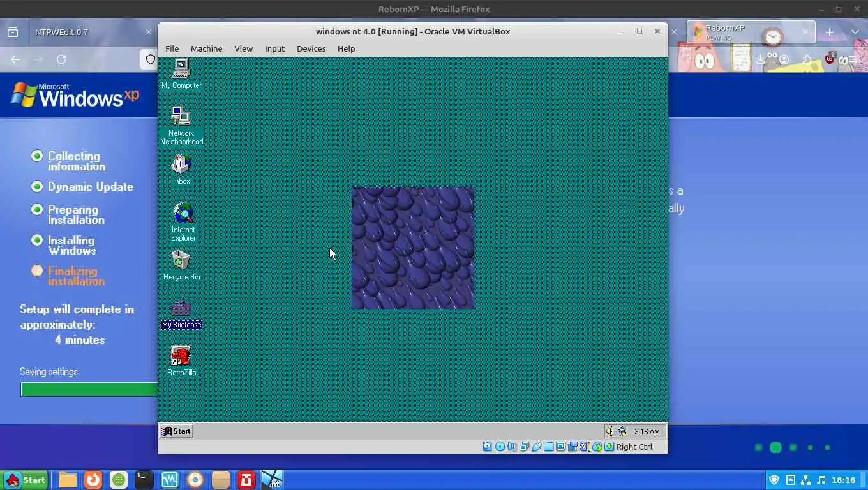Click the host taskbar Start button

pyautogui.click(x=26, y=480)
